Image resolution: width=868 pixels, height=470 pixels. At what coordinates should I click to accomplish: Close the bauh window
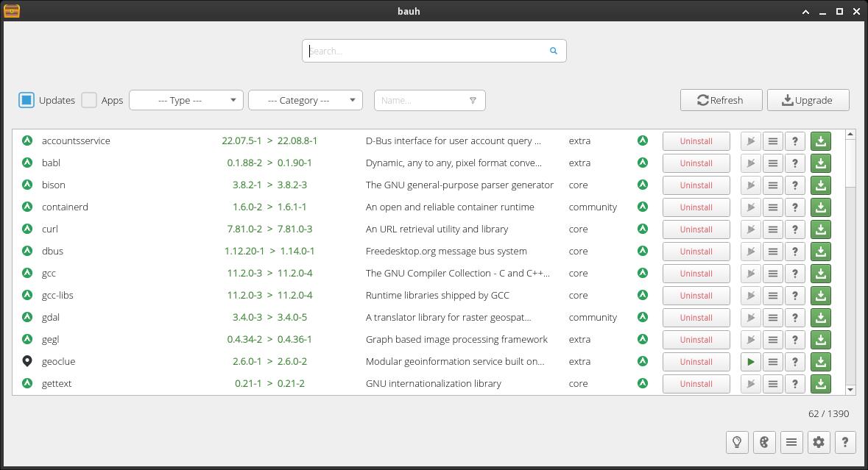[855, 11]
